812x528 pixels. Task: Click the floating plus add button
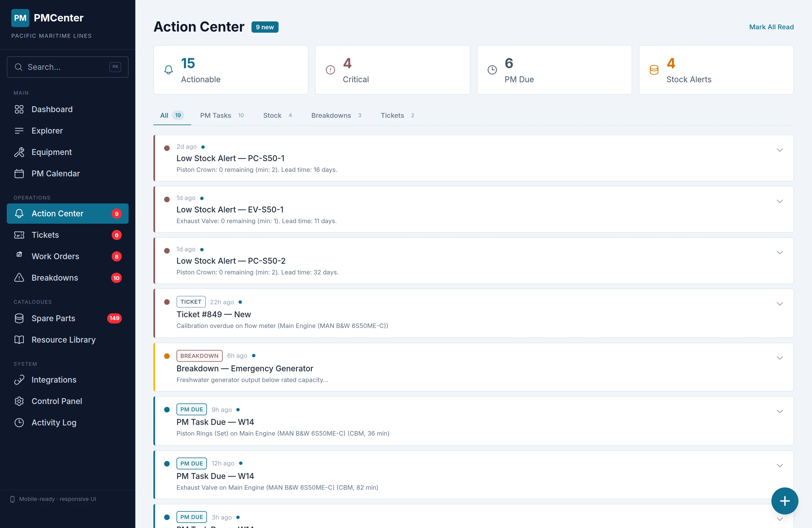click(784, 501)
